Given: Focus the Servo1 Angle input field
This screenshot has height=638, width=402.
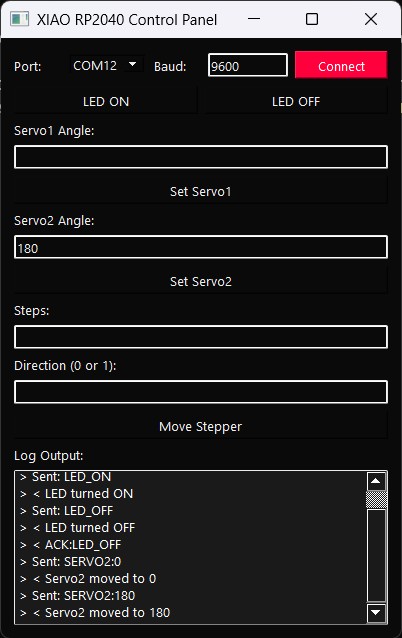Looking at the screenshot, I should tap(201, 157).
